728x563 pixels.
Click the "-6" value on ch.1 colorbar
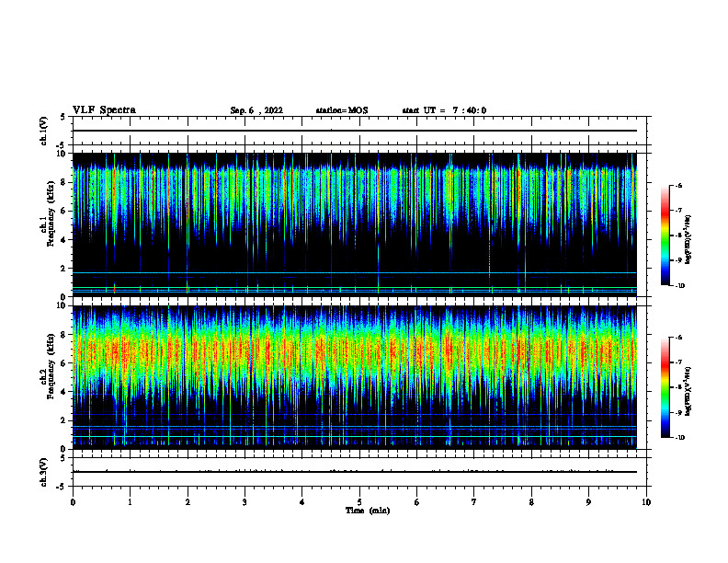pos(678,186)
